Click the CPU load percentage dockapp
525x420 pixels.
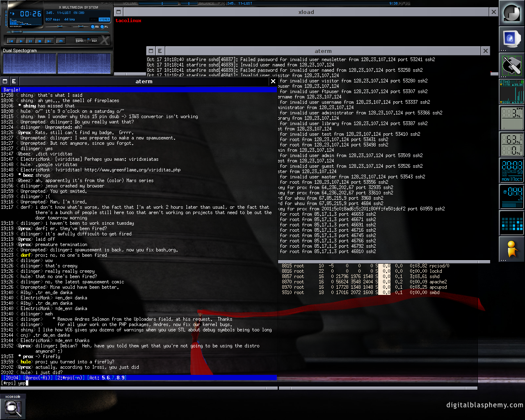point(512,118)
